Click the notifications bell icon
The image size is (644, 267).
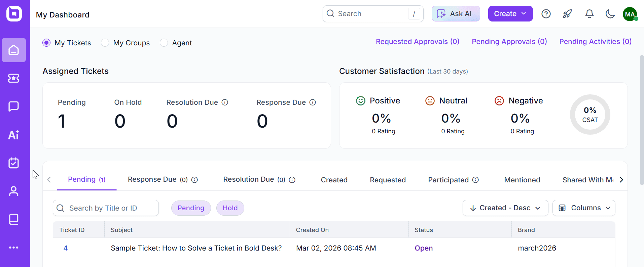(589, 14)
